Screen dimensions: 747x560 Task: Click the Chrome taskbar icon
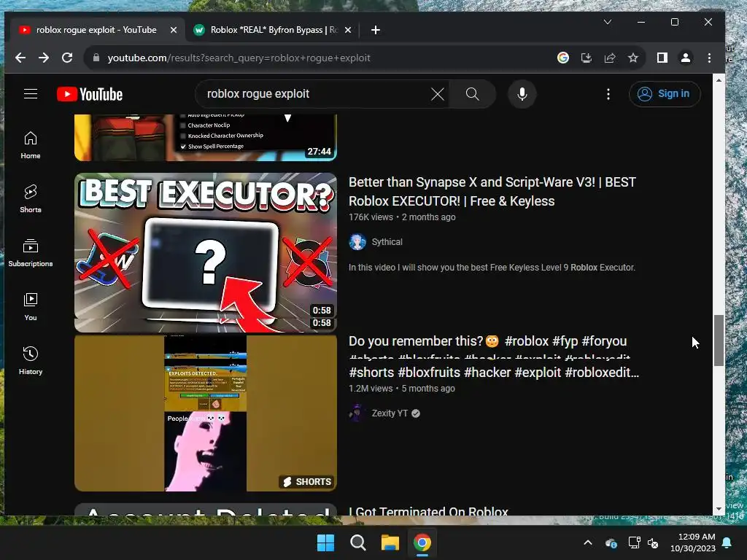click(x=422, y=542)
